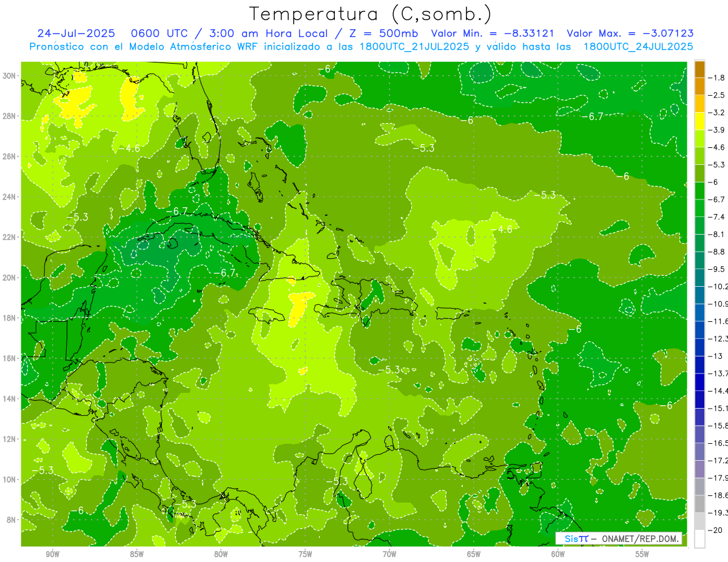Click the '-13' colorbar label
The width and height of the screenshot is (728, 562).
pyautogui.click(x=716, y=356)
